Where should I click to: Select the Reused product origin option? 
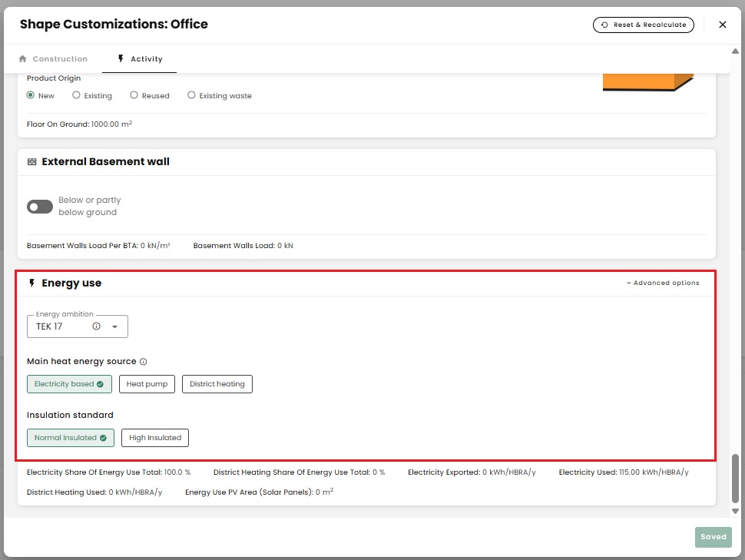pyautogui.click(x=134, y=96)
